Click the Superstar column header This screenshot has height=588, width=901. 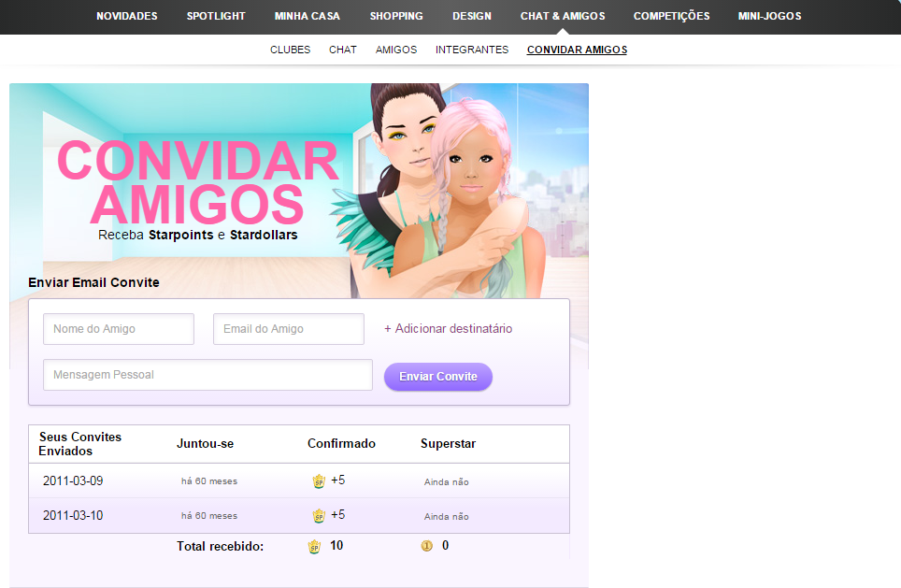click(449, 444)
